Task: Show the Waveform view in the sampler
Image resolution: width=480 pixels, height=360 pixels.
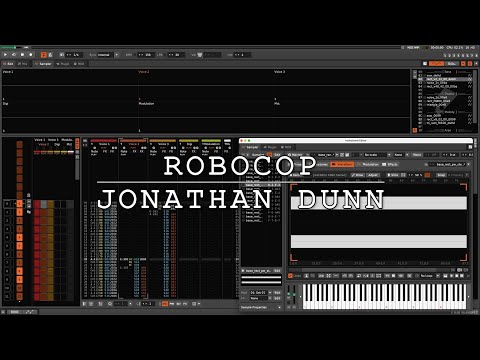Action: pos(342,164)
